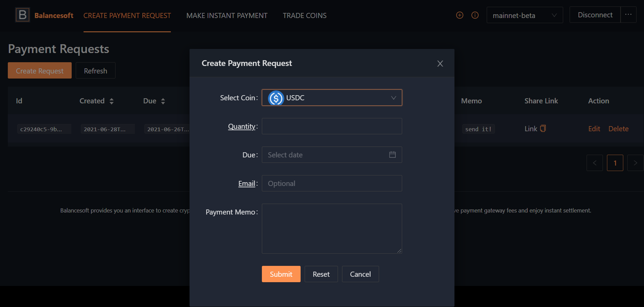Open the share Link for the request
Image resolution: width=644 pixels, height=307 pixels.
point(531,129)
